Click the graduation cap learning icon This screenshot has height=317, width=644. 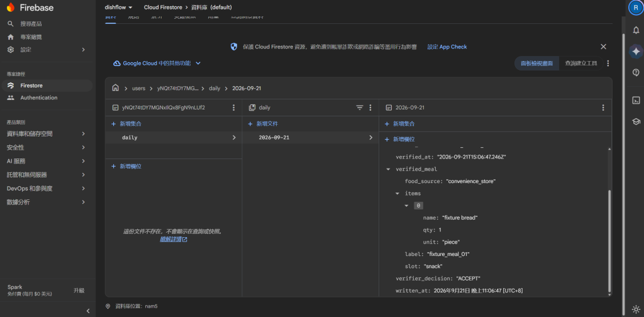pos(636,121)
